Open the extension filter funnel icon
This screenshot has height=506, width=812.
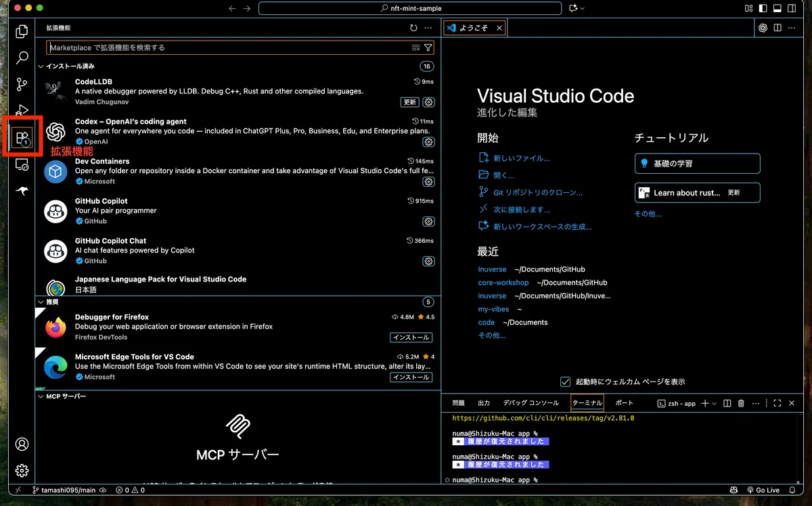tap(428, 47)
